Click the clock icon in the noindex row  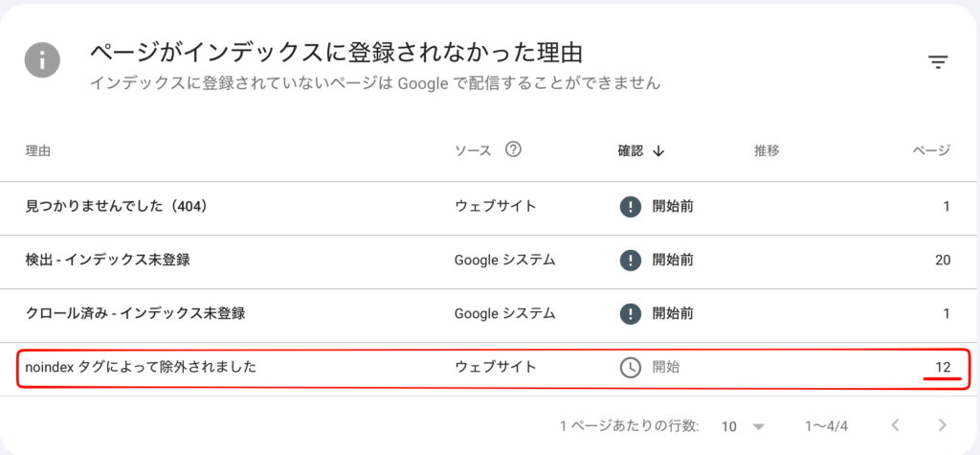pos(631,368)
